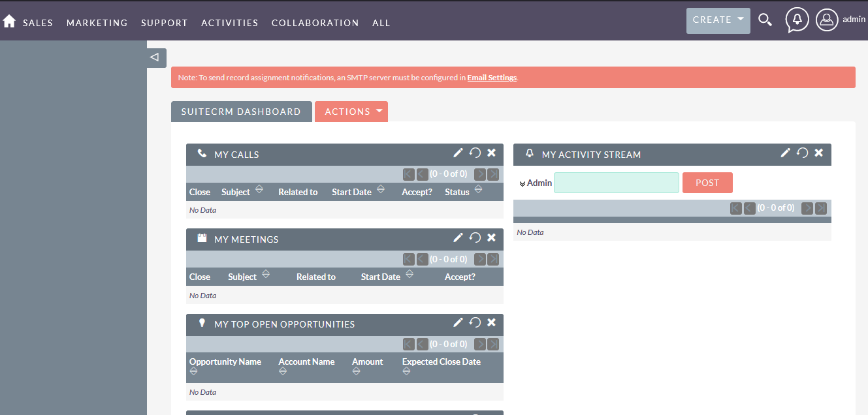Click the Post button
The height and width of the screenshot is (415, 868).
(x=707, y=183)
